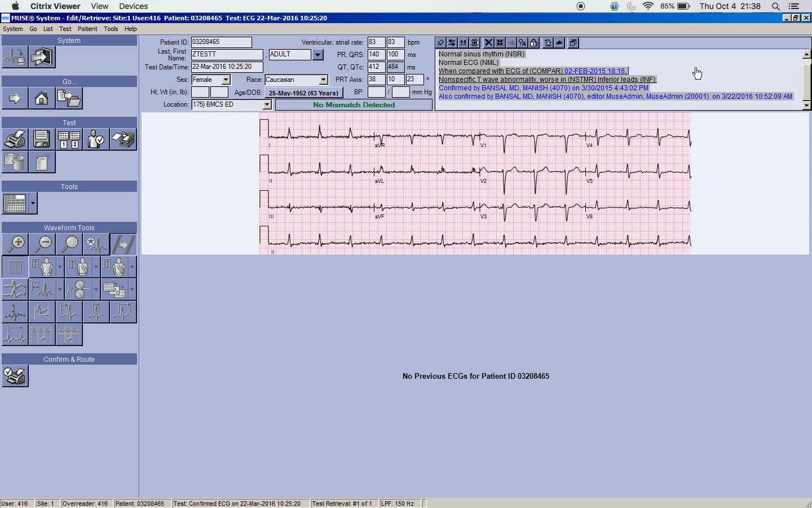
Task: Click the padlock icon in the diagnosis toolbar
Action: pos(534,43)
